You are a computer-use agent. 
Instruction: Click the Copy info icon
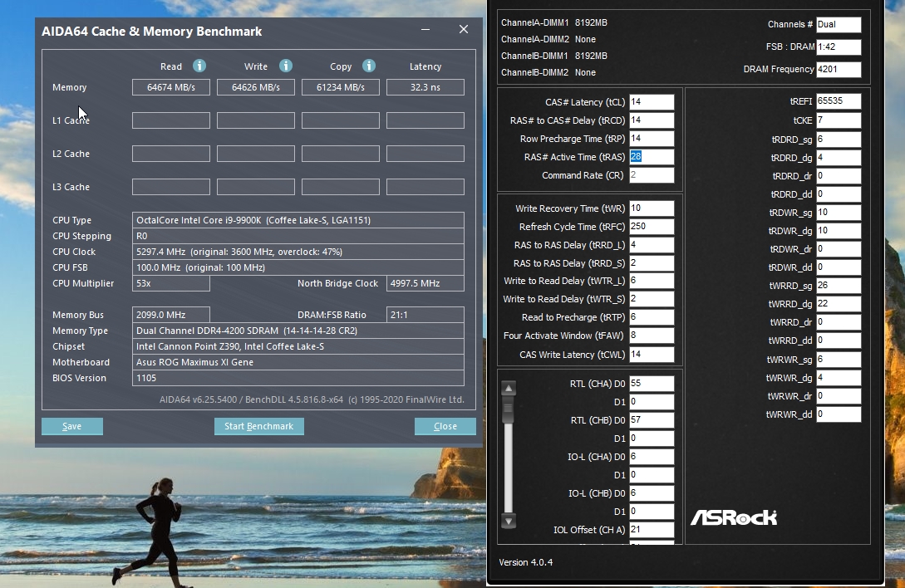369,66
